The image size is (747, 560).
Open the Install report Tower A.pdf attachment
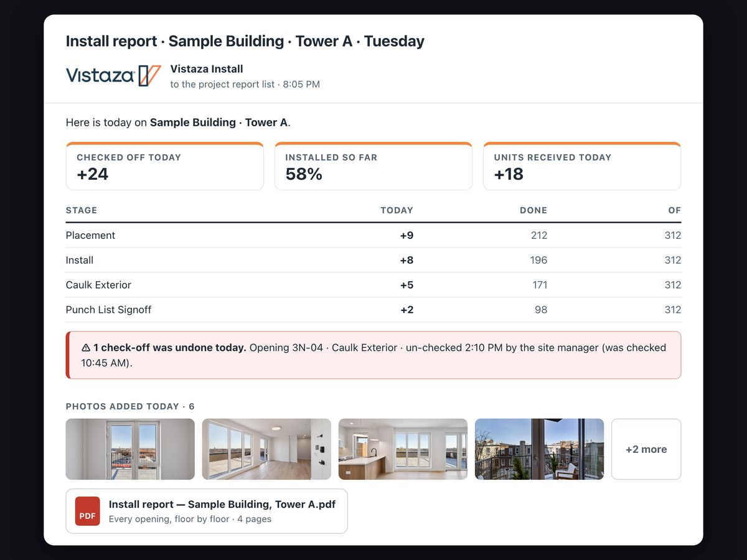point(207,511)
